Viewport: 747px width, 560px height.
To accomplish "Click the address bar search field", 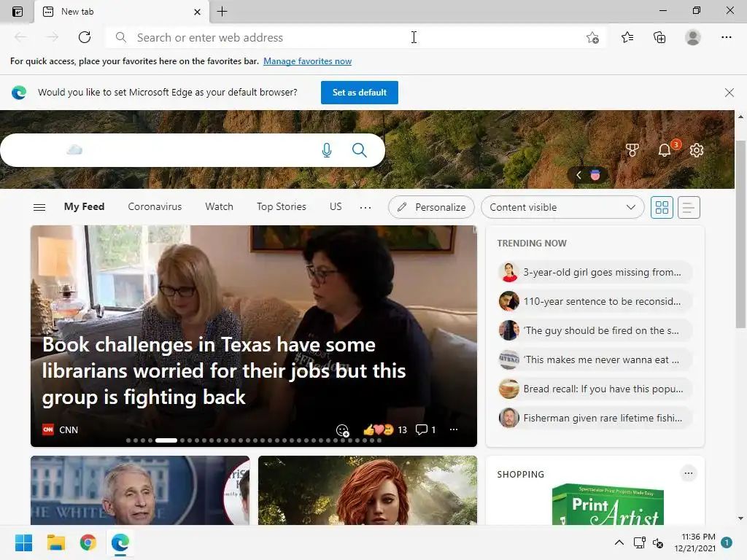I will [x=355, y=38].
